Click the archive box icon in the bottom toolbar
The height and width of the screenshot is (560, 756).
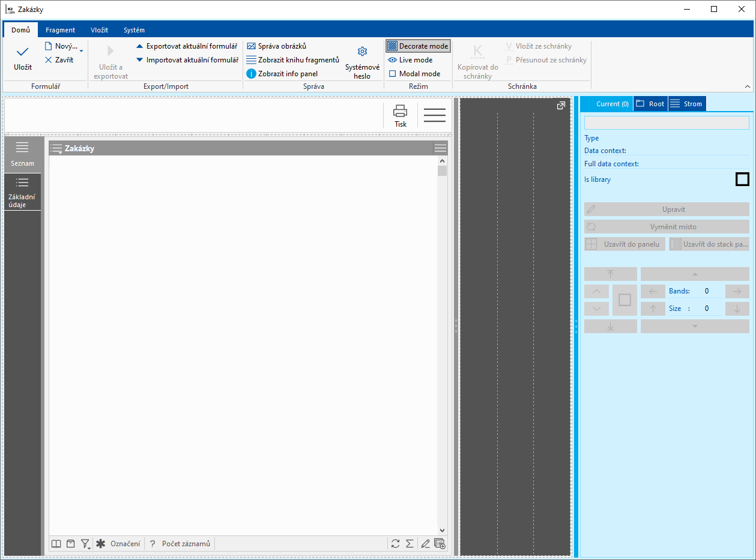pos(71,544)
